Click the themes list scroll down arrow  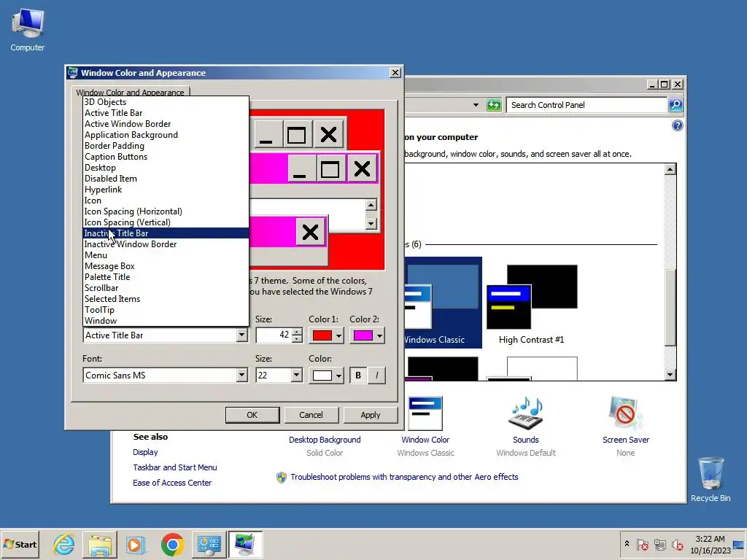click(670, 375)
